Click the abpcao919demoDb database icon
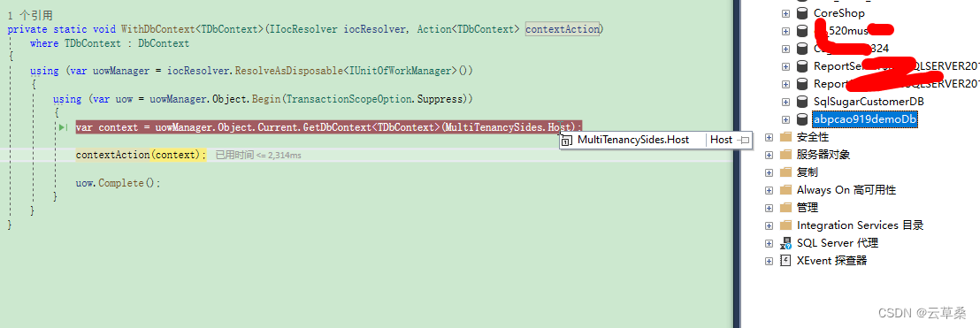Screen dimensions: 980x328 click(802, 119)
